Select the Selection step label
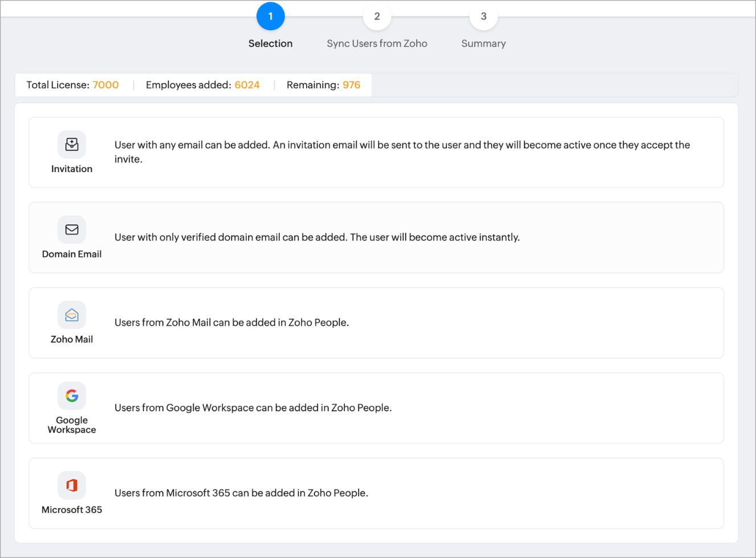Viewport: 756px width, 558px height. click(270, 43)
